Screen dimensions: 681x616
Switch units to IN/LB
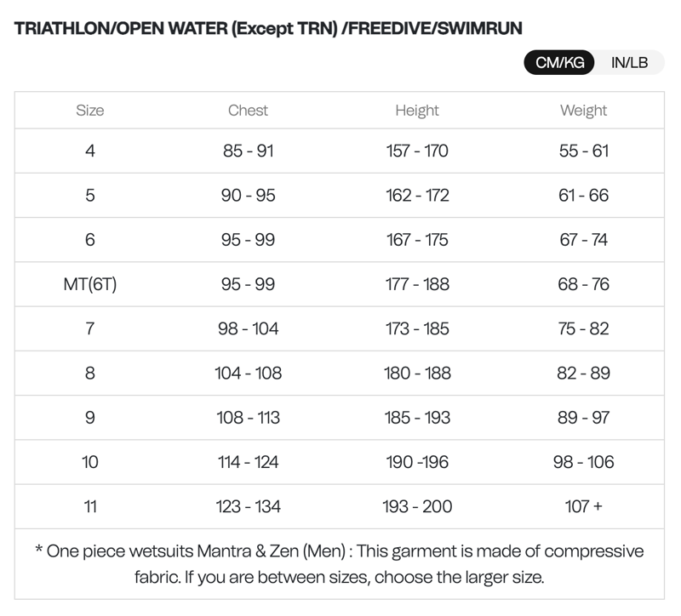point(629,63)
